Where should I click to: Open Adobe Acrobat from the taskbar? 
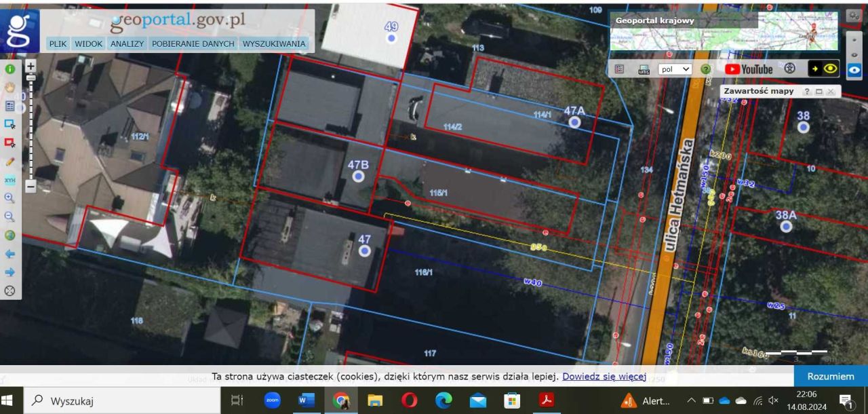point(546,400)
